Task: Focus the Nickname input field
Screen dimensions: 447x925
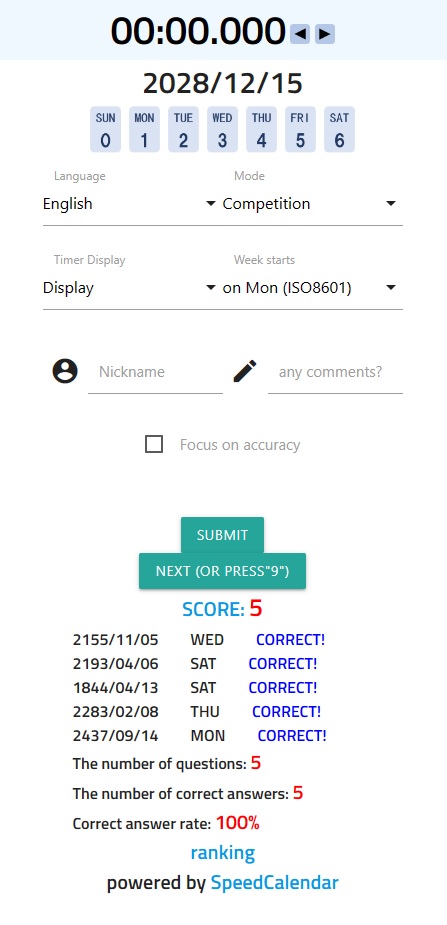Action: (x=155, y=372)
